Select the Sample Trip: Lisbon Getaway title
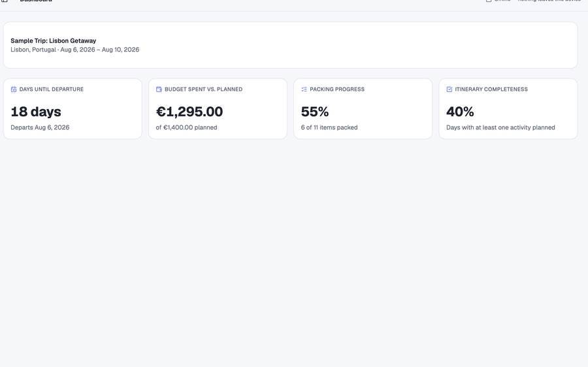The width and height of the screenshot is (588, 367). pos(54,41)
